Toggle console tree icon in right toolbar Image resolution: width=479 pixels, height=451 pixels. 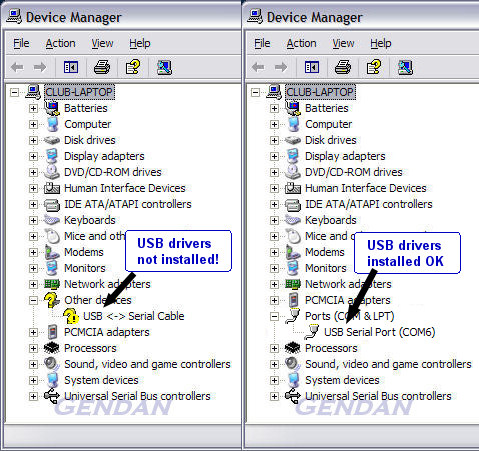[312, 67]
